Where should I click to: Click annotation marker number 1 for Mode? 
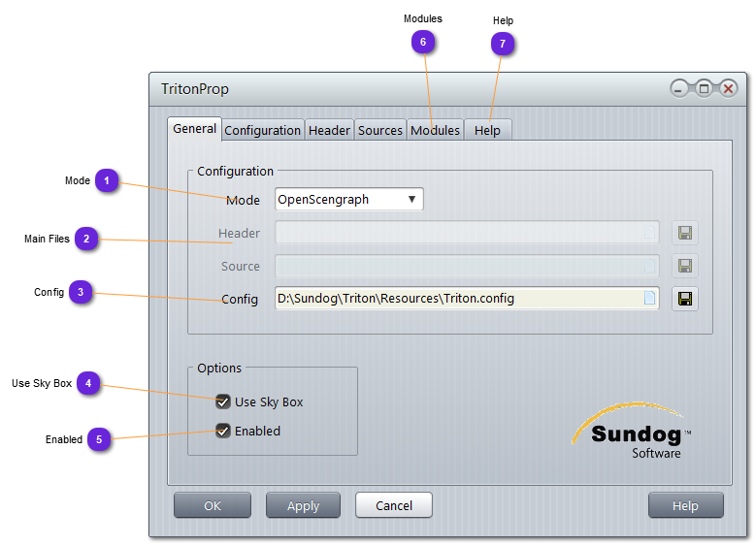click(x=107, y=180)
